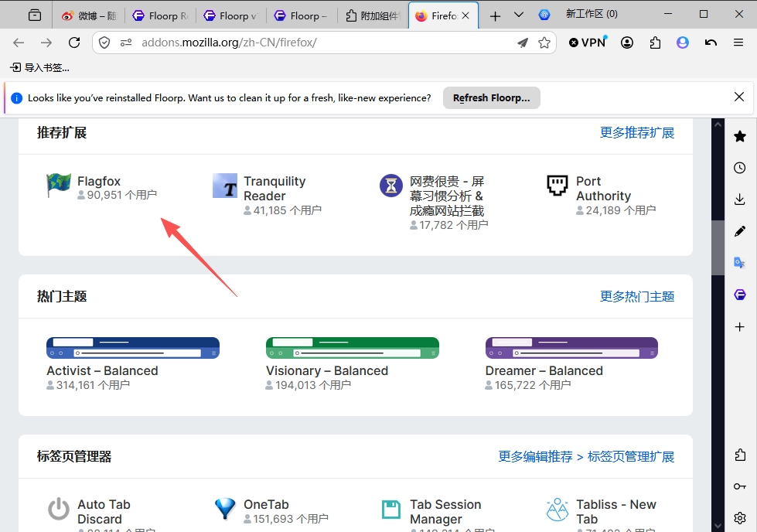757x532 pixels.
Task: Open sidebar settings gear
Action: click(740, 518)
